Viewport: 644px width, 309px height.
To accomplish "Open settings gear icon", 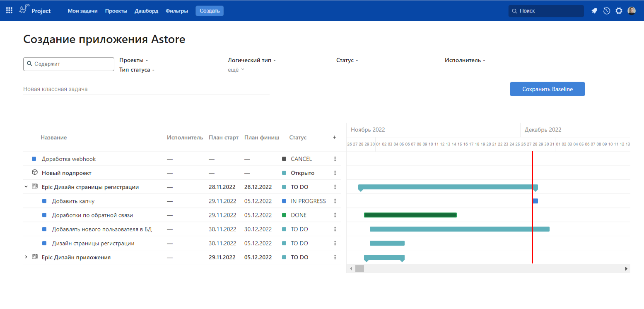I will [x=619, y=11].
